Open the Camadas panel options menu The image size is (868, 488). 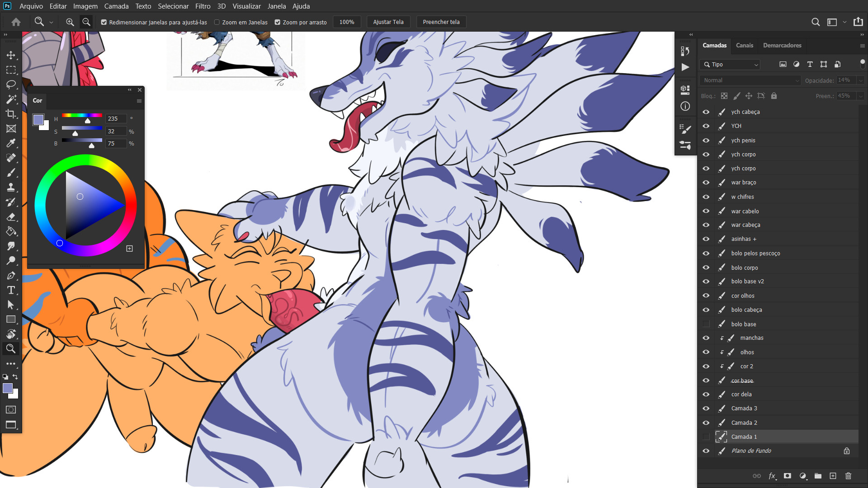[862, 46]
